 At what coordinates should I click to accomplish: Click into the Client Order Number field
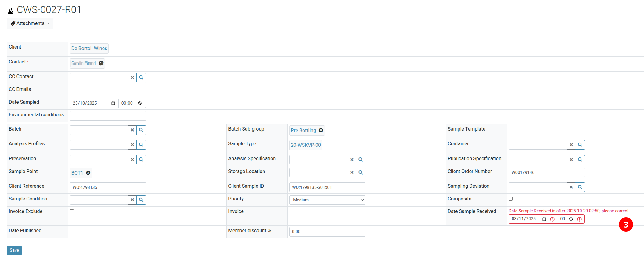(546, 172)
